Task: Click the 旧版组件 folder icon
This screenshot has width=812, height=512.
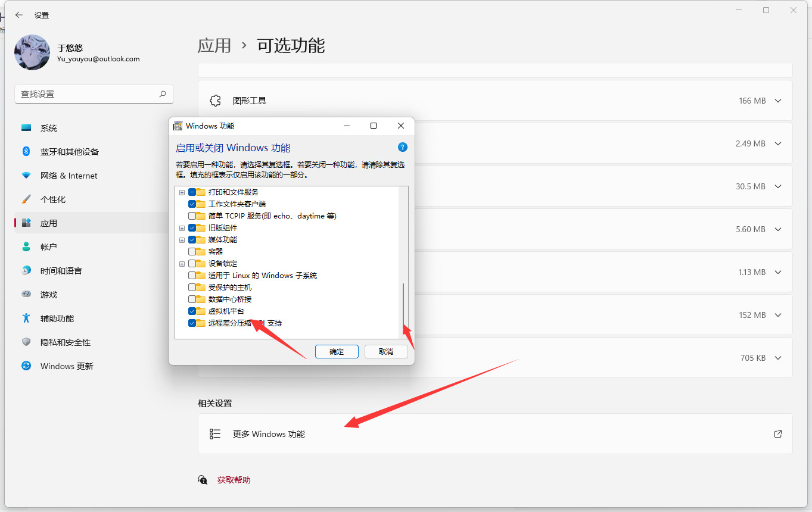Action: coord(201,228)
